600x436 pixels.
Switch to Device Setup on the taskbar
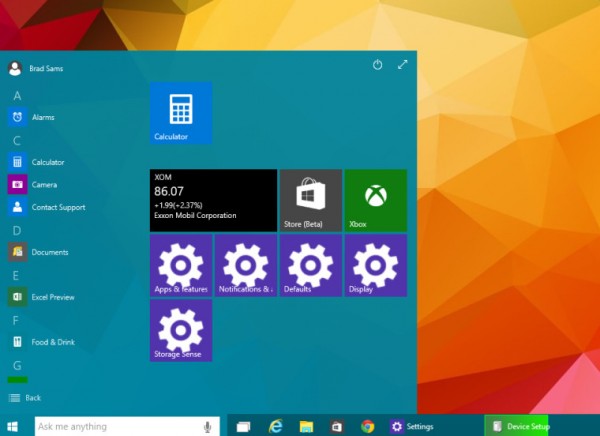(x=517, y=426)
